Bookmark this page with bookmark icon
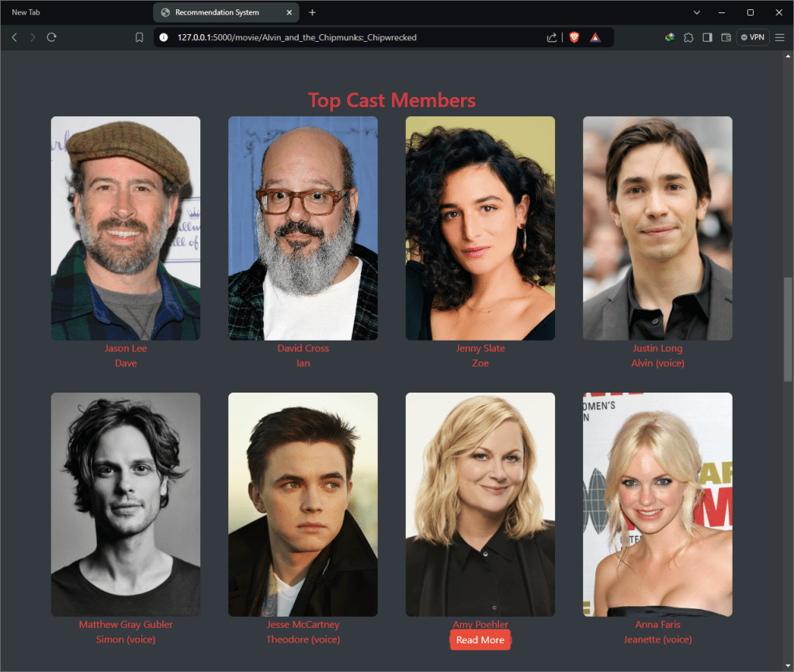Viewport: 794px width, 672px height. 140,37
